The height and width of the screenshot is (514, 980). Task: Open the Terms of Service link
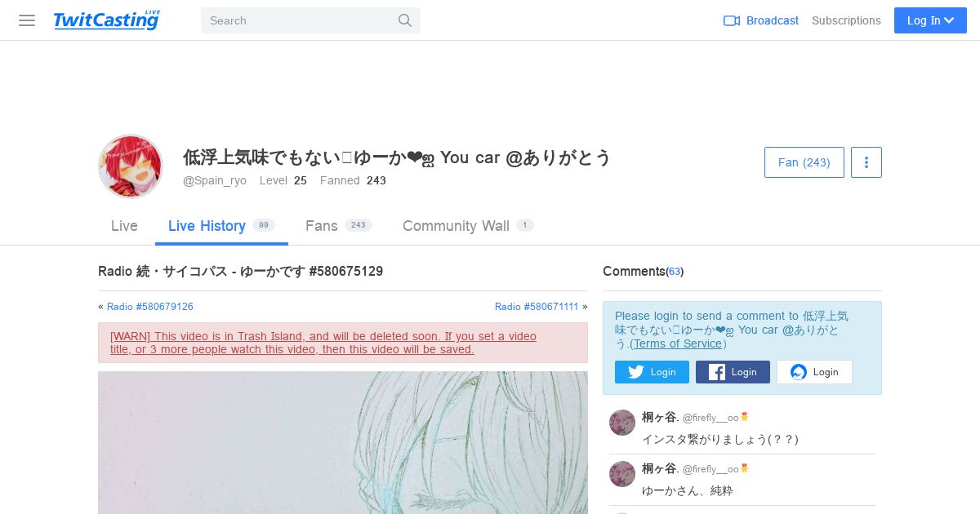[x=678, y=343]
